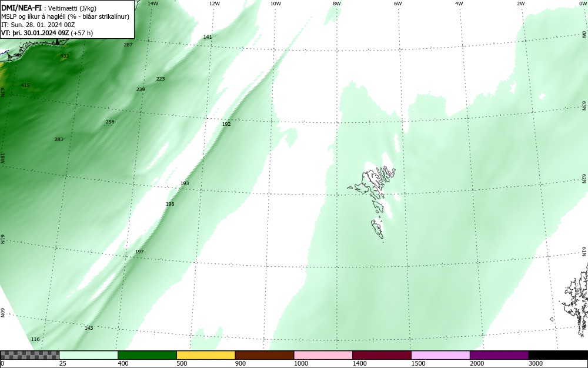The width and height of the screenshot is (588, 368).
Task: Click the 14W longitude label
Action: (153, 4)
